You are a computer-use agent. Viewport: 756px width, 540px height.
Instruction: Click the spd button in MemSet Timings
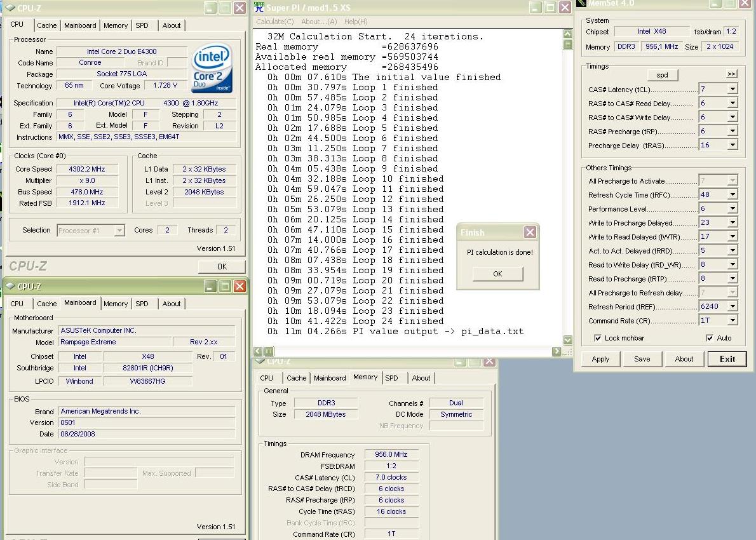pyautogui.click(x=662, y=75)
